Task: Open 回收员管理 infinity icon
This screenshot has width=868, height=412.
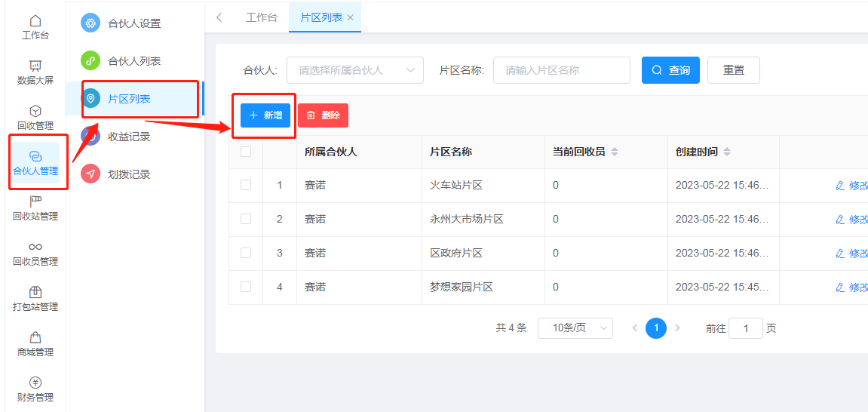Action: (35, 247)
